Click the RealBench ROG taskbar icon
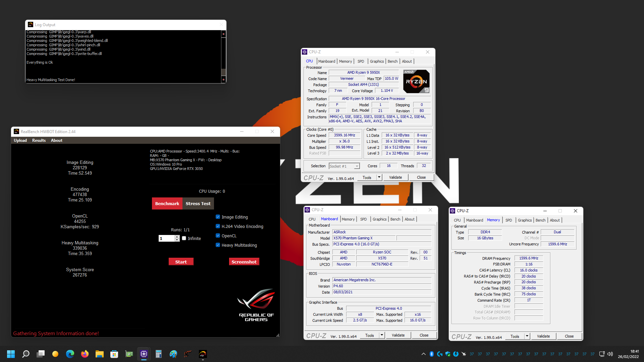This screenshot has width=644, height=362. click(x=203, y=354)
